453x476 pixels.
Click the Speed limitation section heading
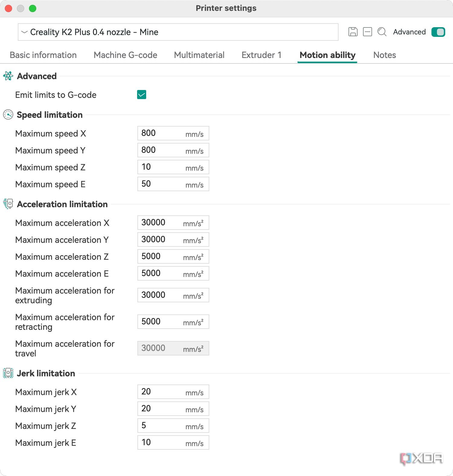point(50,115)
